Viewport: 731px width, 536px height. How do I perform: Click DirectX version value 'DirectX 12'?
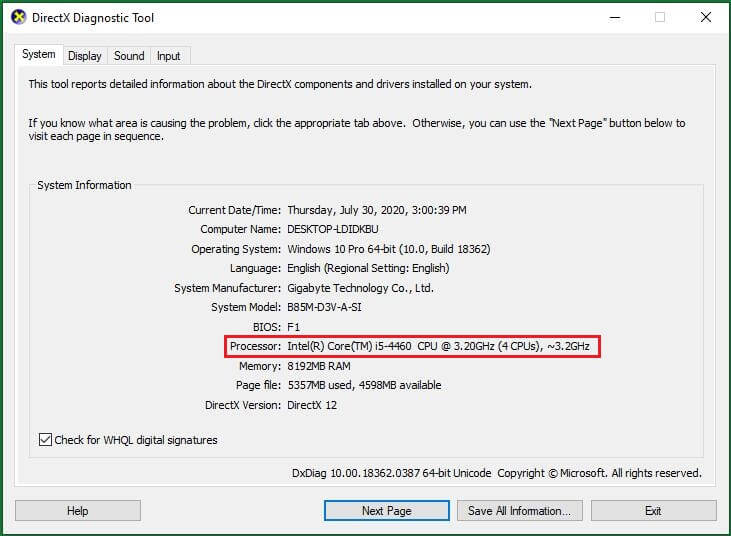click(x=312, y=405)
